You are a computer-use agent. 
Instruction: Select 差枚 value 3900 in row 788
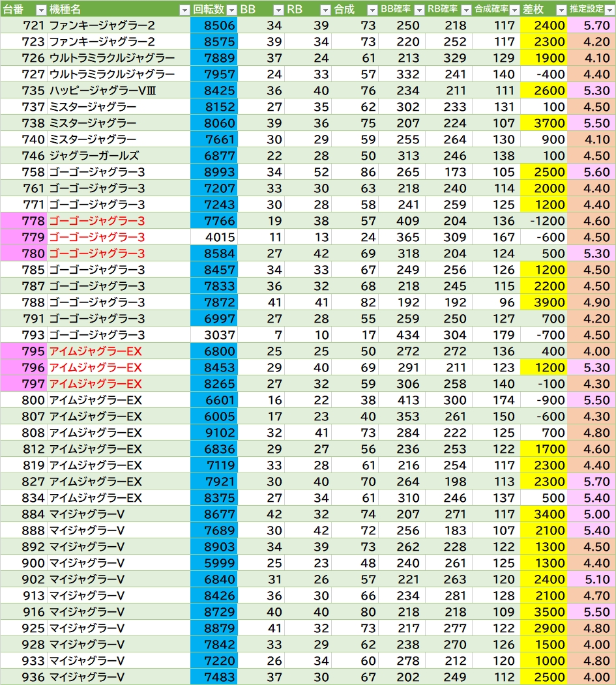pyautogui.click(x=544, y=302)
